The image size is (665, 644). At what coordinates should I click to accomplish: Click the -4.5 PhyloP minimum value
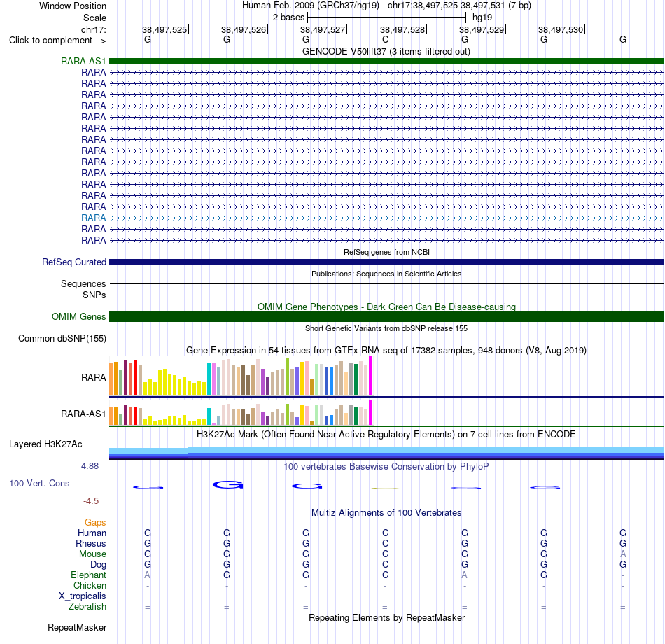(91, 501)
